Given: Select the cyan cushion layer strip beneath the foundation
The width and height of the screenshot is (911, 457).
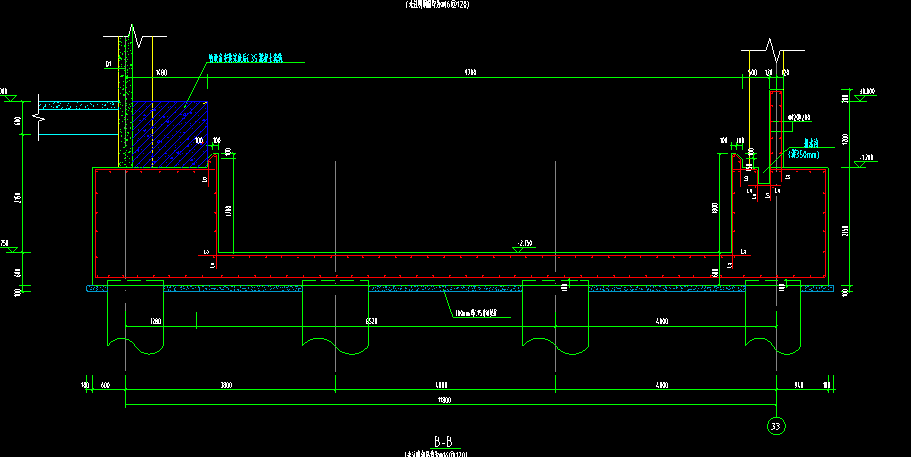Looking at the screenshot, I should [460, 288].
